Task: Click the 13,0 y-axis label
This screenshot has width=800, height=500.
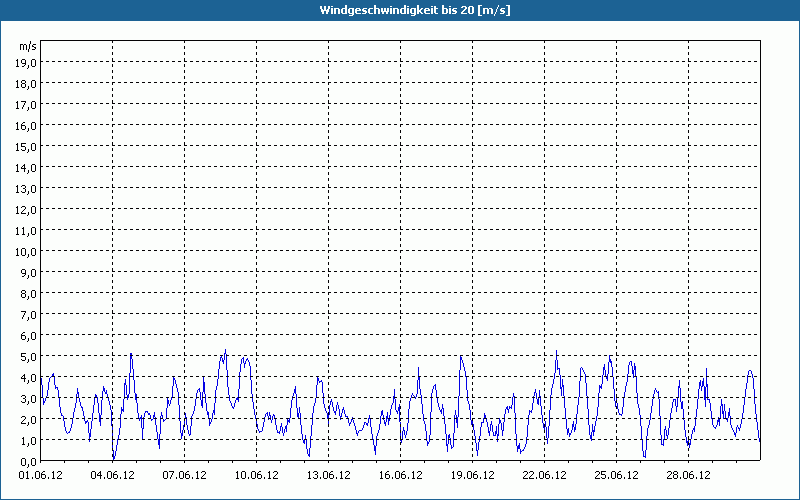Action: tap(26, 189)
